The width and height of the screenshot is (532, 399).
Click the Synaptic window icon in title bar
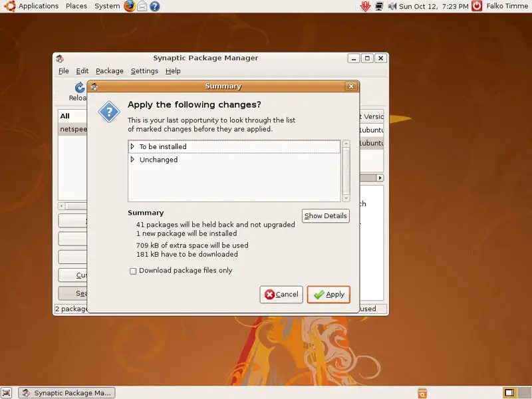click(60, 59)
